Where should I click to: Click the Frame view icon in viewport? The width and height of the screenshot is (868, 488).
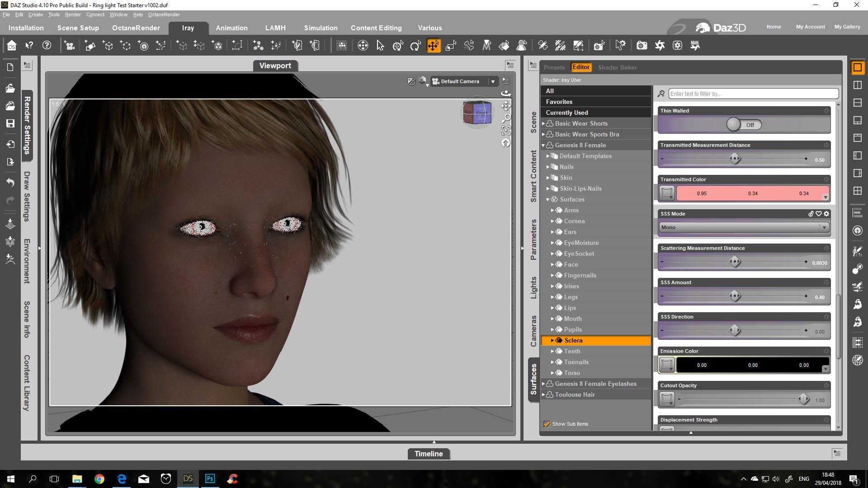click(506, 131)
